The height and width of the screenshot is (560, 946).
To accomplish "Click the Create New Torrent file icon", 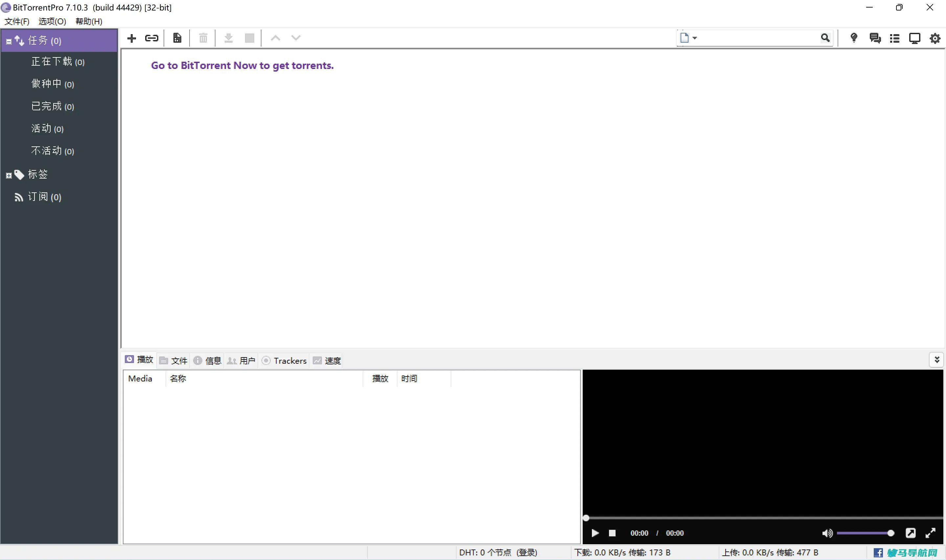I will point(177,38).
